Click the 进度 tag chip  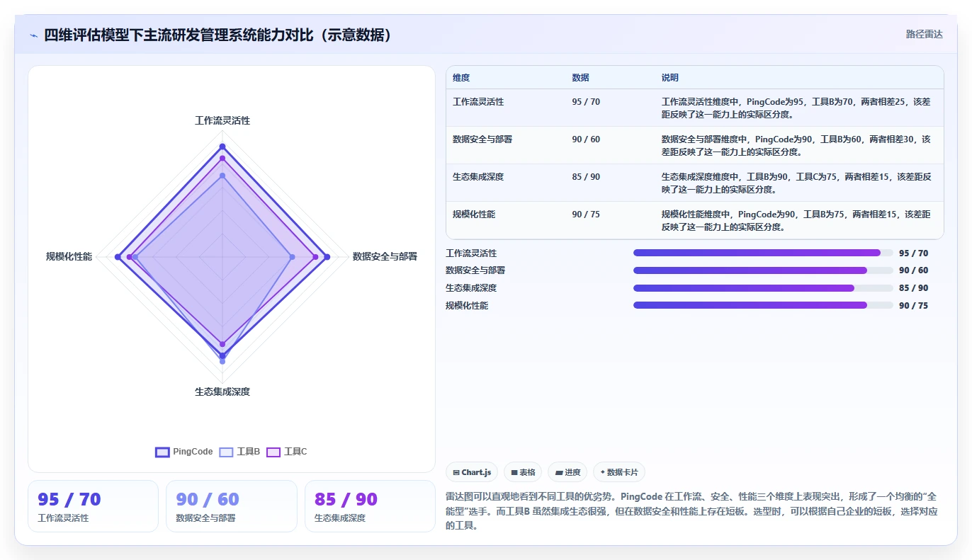[x=567, y=472]
